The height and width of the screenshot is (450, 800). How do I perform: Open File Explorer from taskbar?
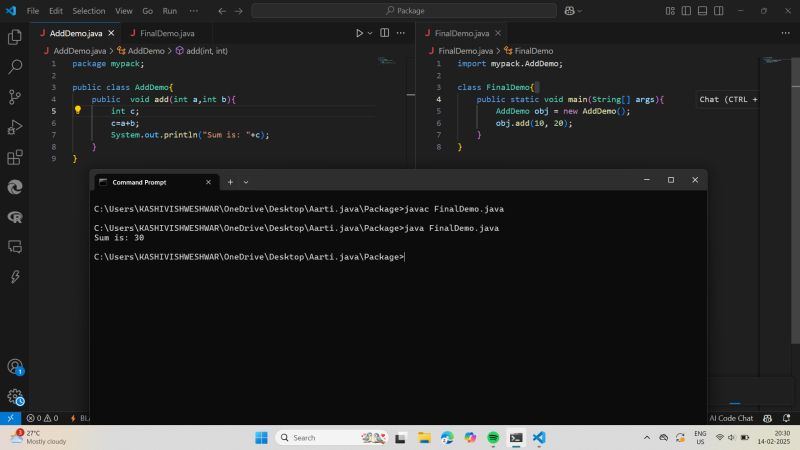[x=424, y=438]
